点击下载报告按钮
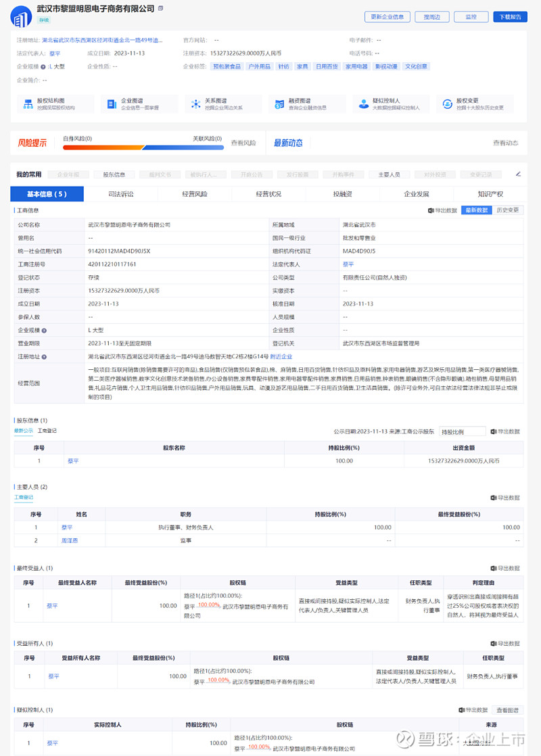Viewport: 541px width, 756px height. (511, 16)
